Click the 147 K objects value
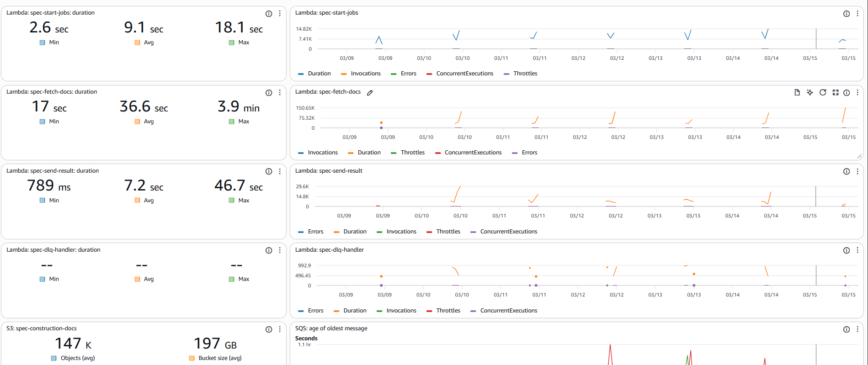This screenshot has height=365, width=868. pyautogui.click(x=73, y=344)
